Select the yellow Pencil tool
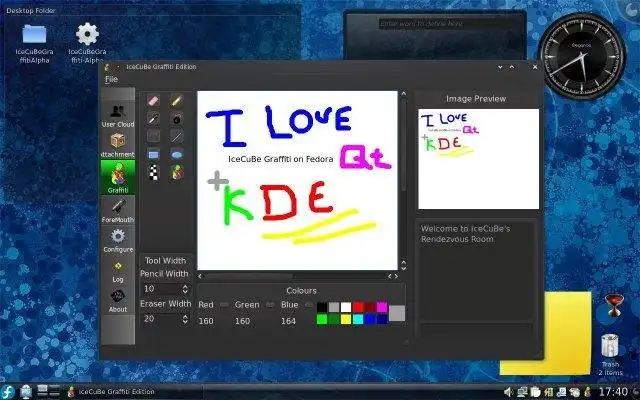The width and height of the screenshot is (640, 400). [x=177, y=100]
